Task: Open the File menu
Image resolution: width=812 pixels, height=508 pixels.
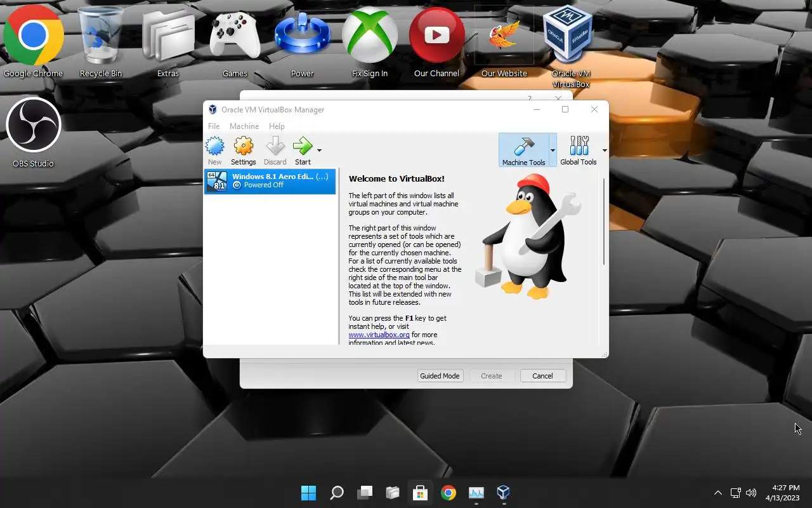Action: tap(214, 126)
